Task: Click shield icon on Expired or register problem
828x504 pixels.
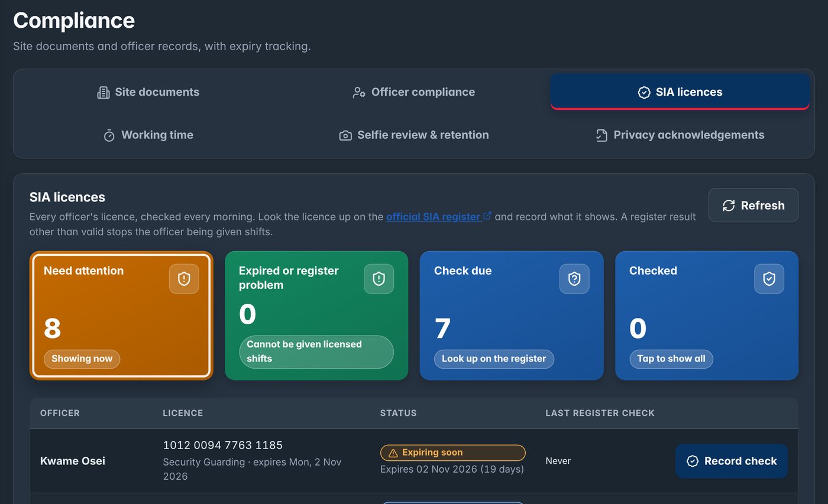Action: tap(379, 279)
